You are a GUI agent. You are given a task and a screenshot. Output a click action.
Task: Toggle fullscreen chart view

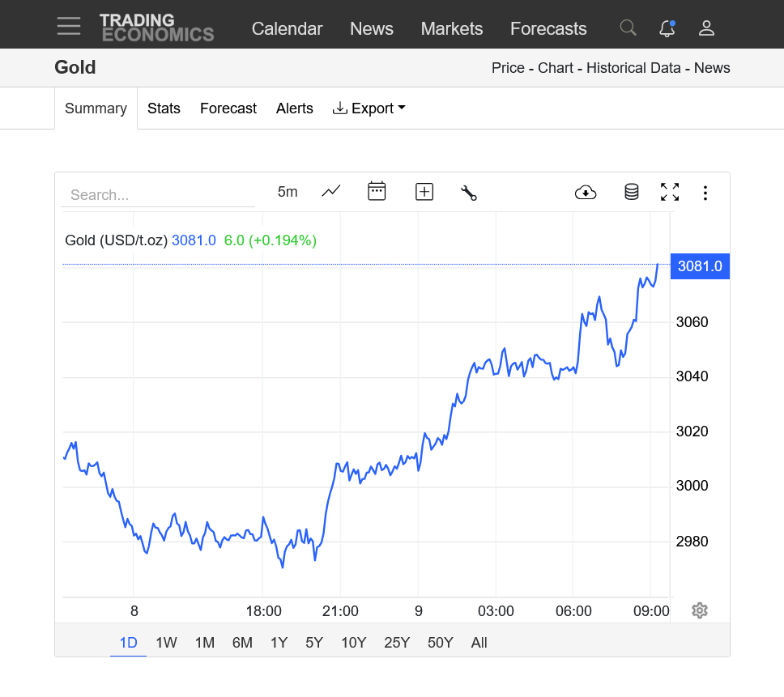[670, 192]
